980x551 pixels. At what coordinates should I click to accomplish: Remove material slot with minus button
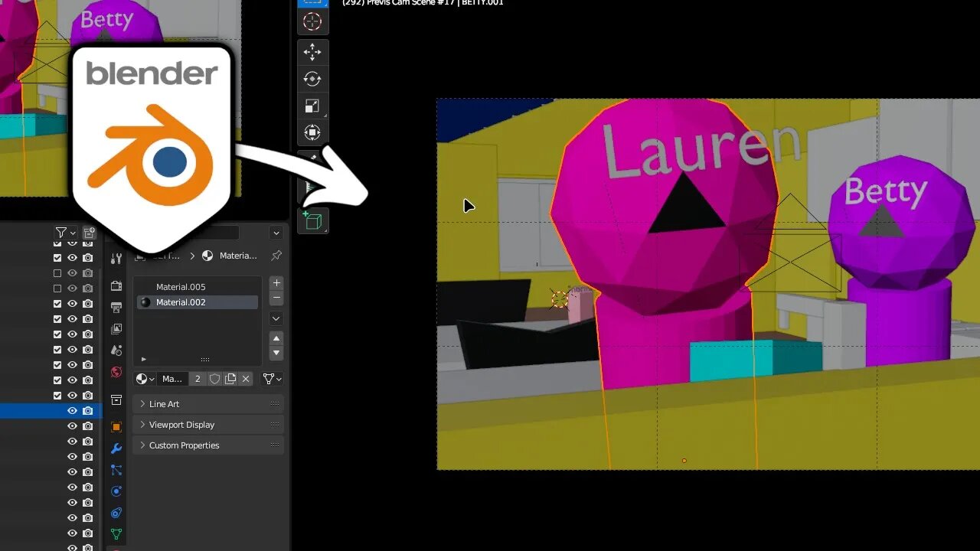(277, 298)
